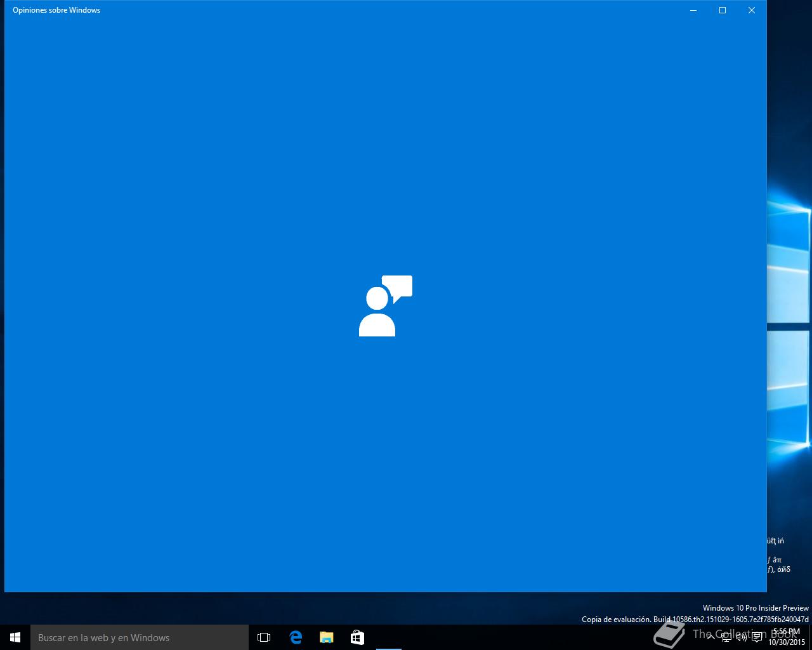Open the Windows Start menu
The width and height of the screenshot is (812, 650).
click(x=15, y=637)
